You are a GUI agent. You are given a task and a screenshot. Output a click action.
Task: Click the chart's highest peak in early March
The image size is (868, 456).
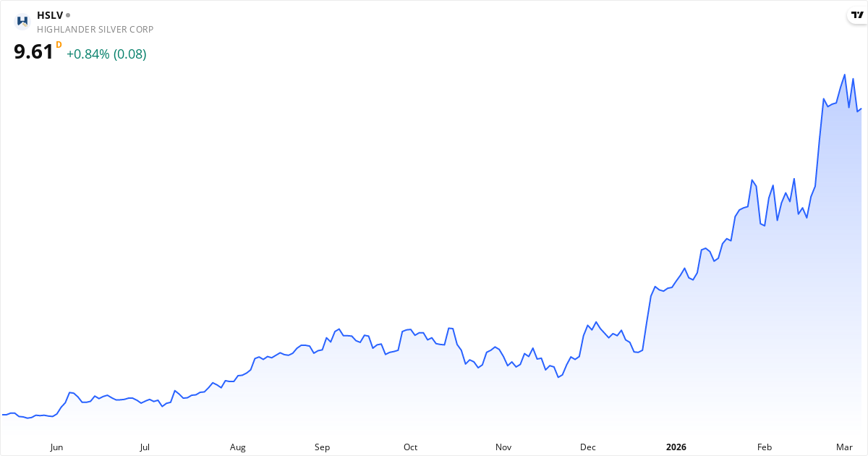coord(844,75)
